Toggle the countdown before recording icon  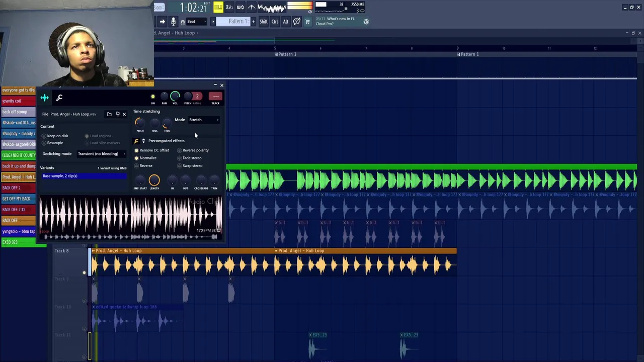coord(229,7)
